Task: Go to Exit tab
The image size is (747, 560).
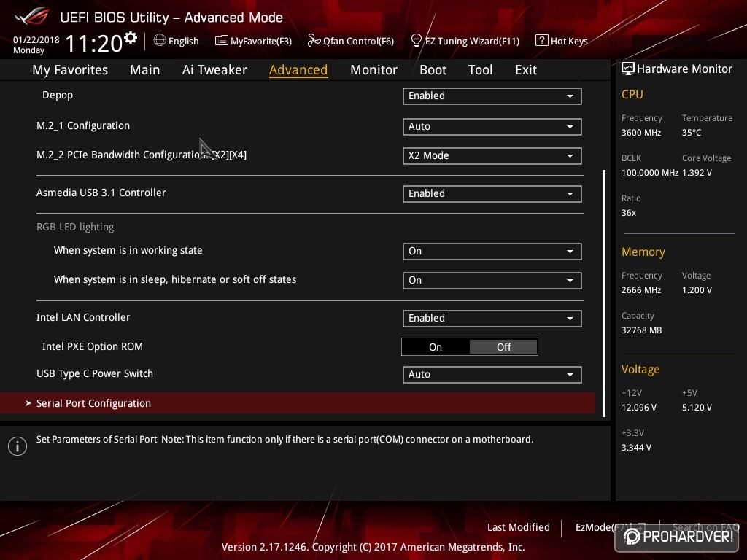Action: point(526,70)
